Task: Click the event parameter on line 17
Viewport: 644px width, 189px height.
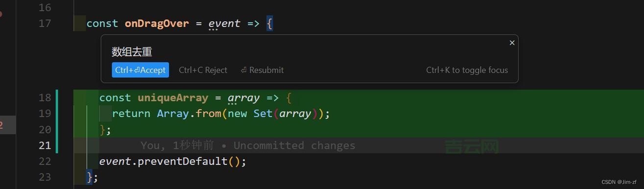Action: coord(224,24)
